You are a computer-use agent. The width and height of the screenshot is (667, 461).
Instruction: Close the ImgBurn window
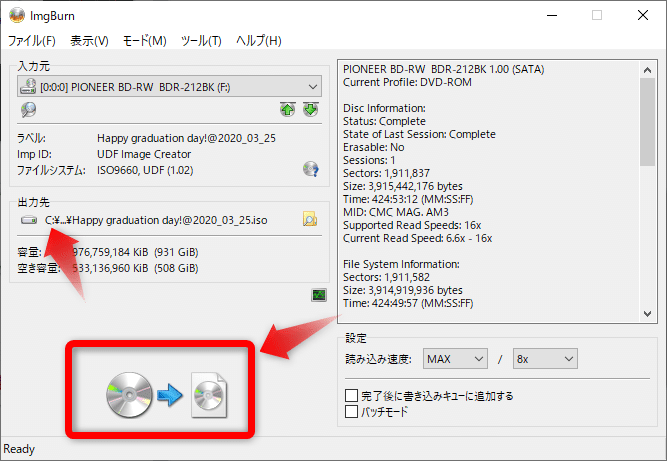pyautogui.click(x=643, y=15)
